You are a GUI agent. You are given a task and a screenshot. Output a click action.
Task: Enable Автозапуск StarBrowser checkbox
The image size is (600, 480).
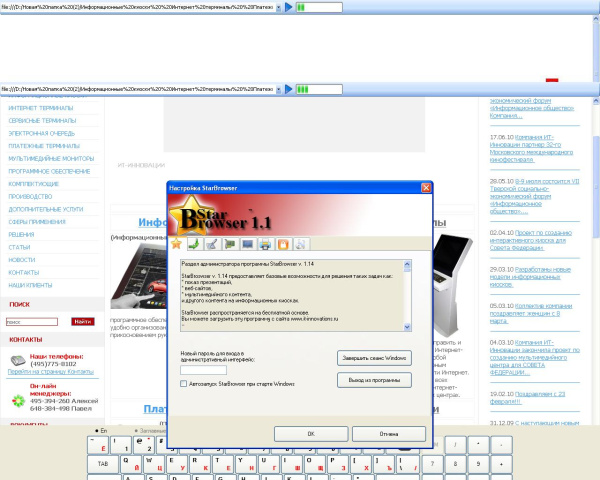point(183,384)
